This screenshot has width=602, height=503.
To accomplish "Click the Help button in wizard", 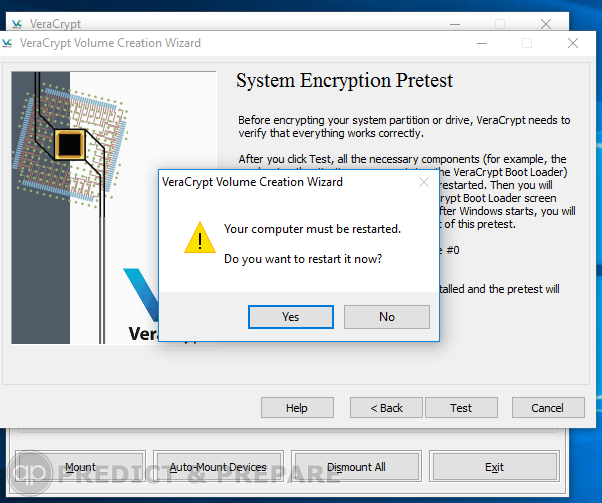I will [297, 407].
